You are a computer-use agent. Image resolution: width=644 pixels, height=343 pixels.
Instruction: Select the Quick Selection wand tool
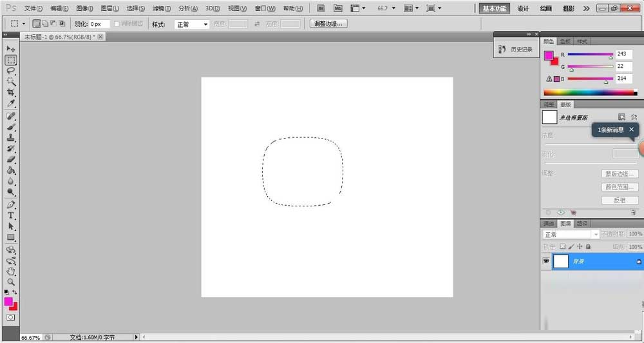coord(11,81)
